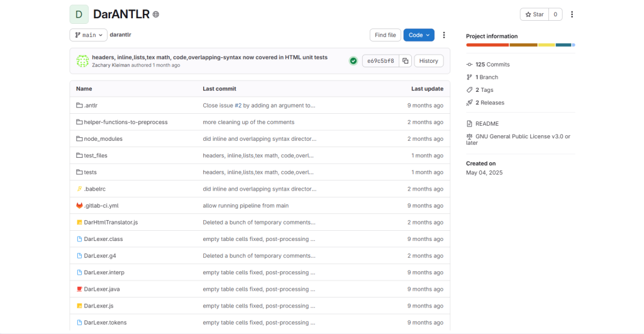
Task: Open the node_modules folder
Action: tap(103, 139)
